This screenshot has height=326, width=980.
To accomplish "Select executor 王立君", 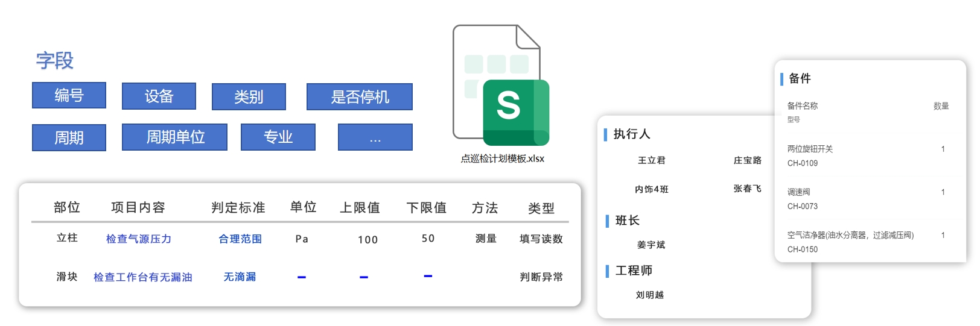I will coord(652,160).
